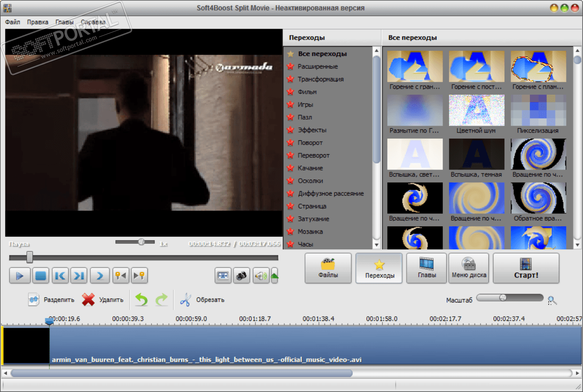Choose the Горение с пост... transition thumbnail
The image size is (583, 392).
[x=477, y=66]
